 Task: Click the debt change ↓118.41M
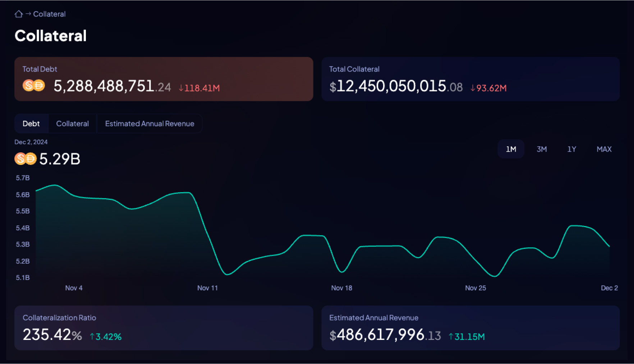click(199, 88)
